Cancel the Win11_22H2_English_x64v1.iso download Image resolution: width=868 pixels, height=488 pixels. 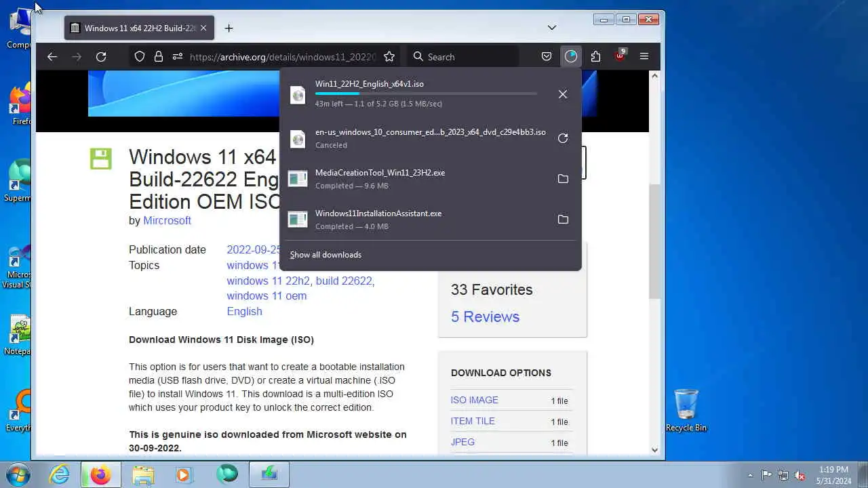point(563,94)
